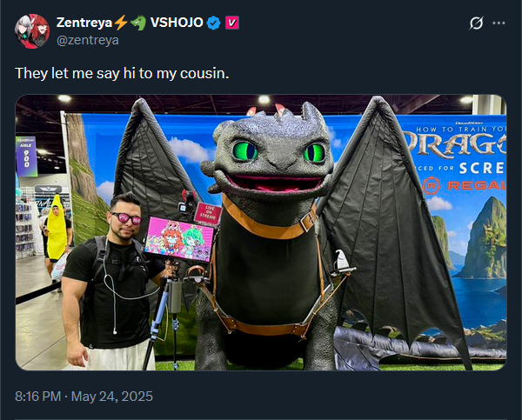Click Zentreya's profile avatar
This screenshot has height=420, width=522.
coord(32,31)
